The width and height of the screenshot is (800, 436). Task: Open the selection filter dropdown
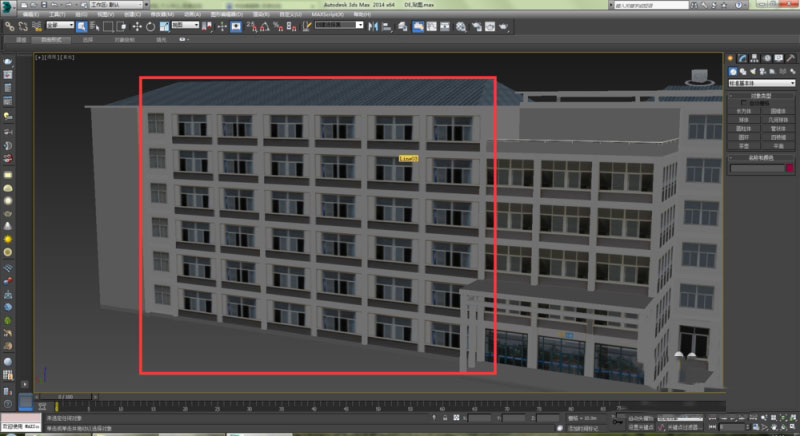point(60,25)
